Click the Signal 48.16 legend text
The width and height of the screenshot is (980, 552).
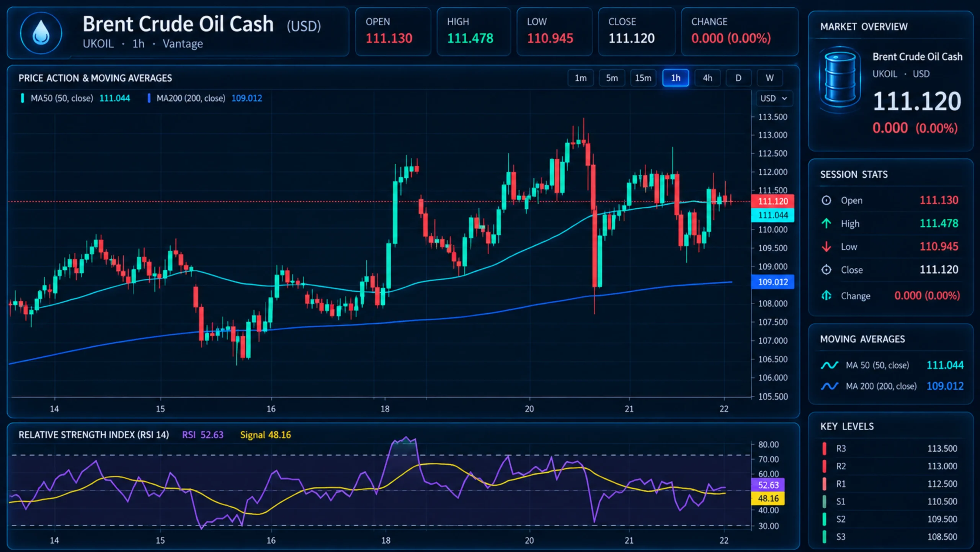tap(265, 435)
